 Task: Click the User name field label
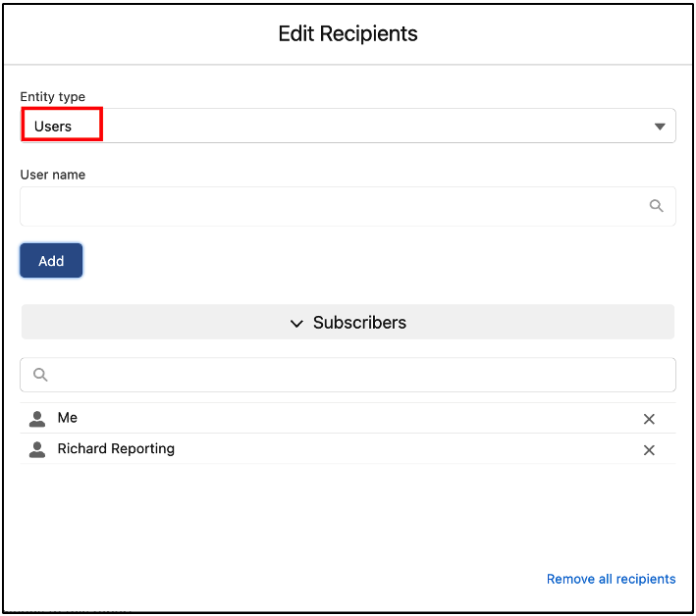[53, 175]
